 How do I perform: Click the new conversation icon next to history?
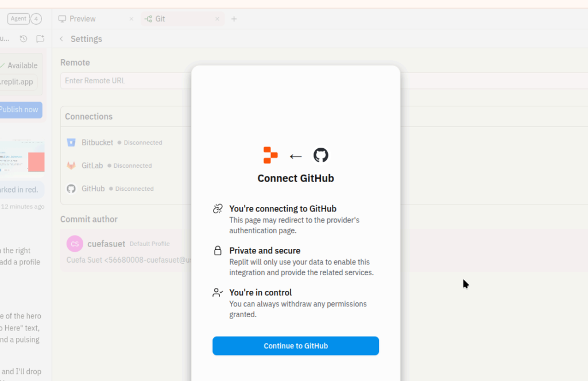tap(39, 39)
